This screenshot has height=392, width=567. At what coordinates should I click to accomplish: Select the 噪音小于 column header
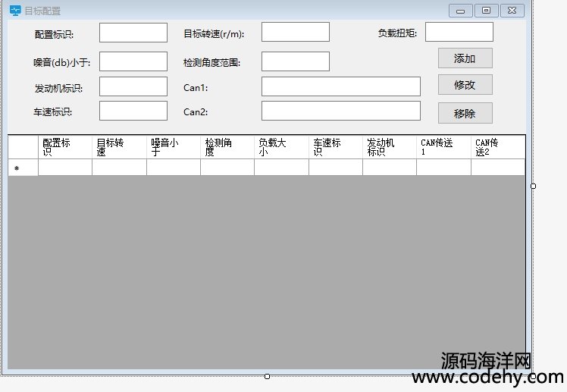click(174, 147)
